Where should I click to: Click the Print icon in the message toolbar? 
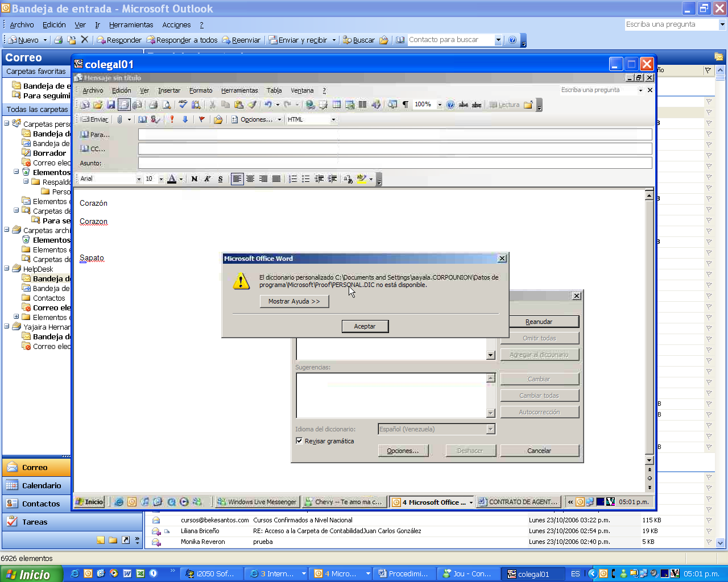point(153,105)
